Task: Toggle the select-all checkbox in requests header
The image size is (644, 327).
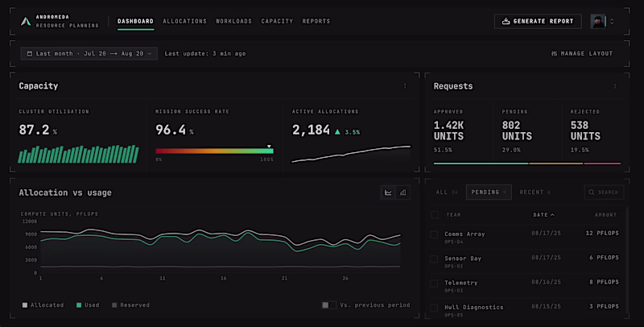Action: click(x=435, y=215)
